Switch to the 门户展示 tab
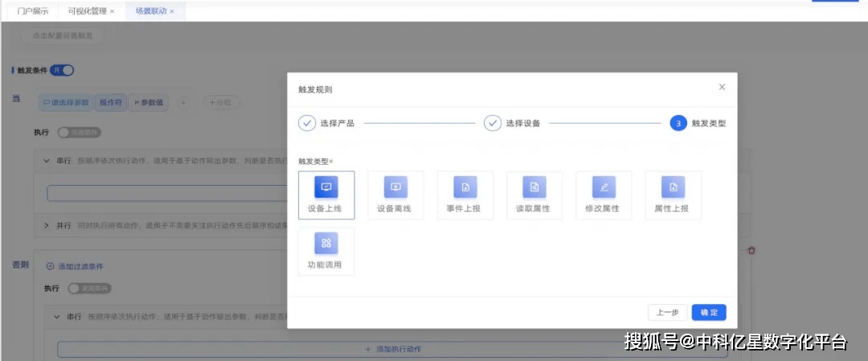Viewport: 868px width, 361px height. [33, 11]
